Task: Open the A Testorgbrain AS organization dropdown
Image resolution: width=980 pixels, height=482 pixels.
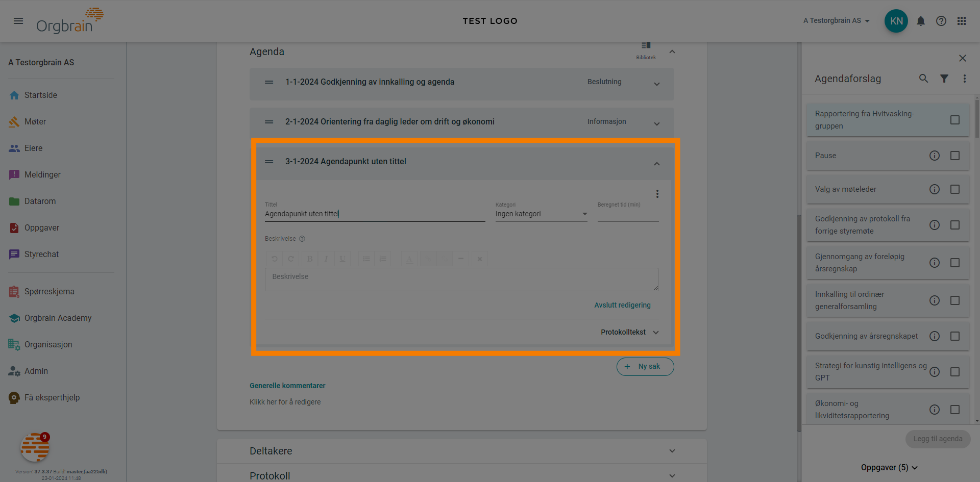Action: click(x=837, y=21)
